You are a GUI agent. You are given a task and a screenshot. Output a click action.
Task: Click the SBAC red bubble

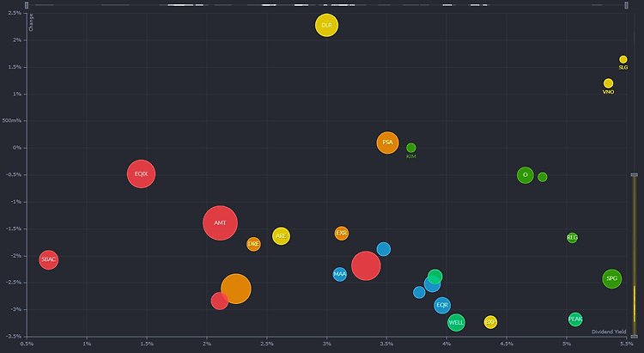click(x=48, y=259)
